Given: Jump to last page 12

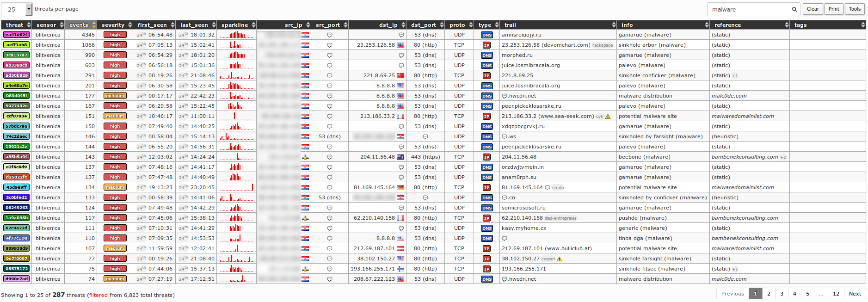Looking at the screenshot, I should click(x=836, y=294).
